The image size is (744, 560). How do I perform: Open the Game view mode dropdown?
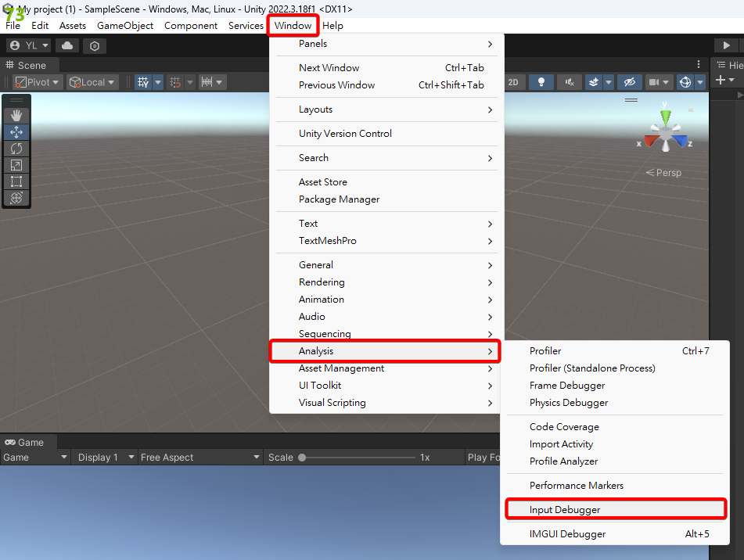click(35, 457)
